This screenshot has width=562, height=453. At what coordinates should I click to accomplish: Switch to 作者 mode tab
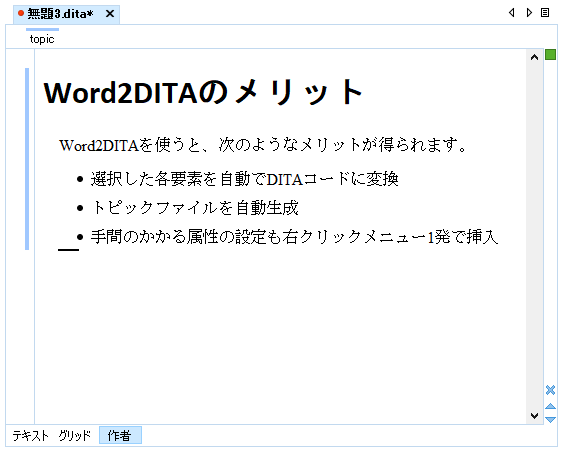[x=120, y=435]
